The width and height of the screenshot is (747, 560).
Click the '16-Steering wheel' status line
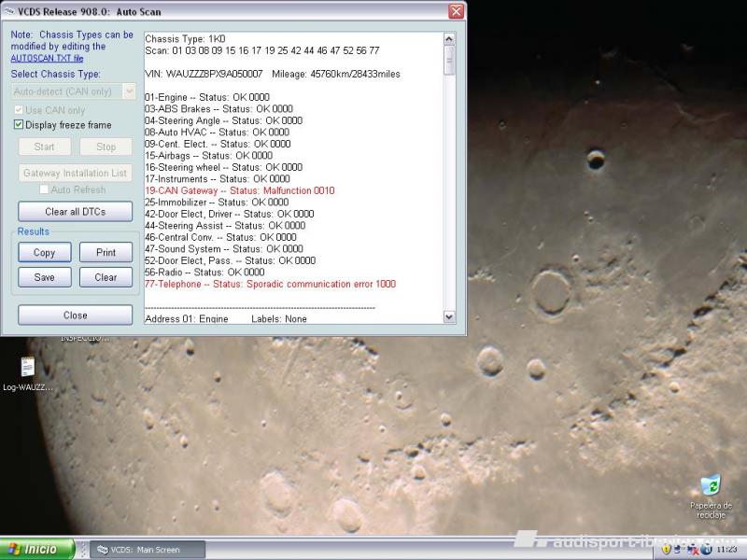pos(223,167)
